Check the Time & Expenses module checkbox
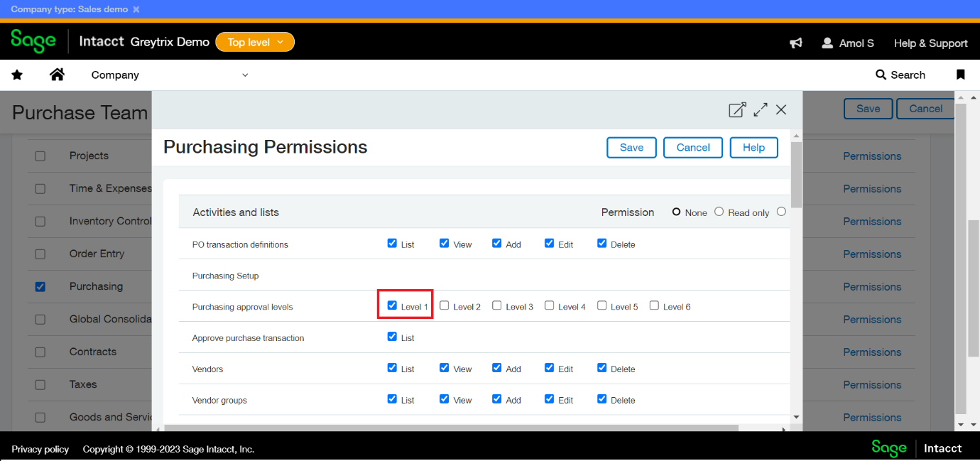 tap(40, 189)
